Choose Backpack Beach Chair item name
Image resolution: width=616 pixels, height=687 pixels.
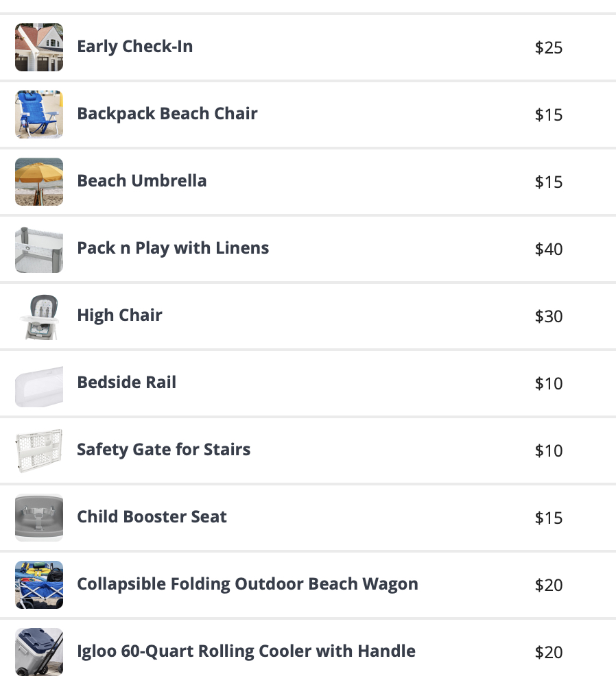(167, 114)
